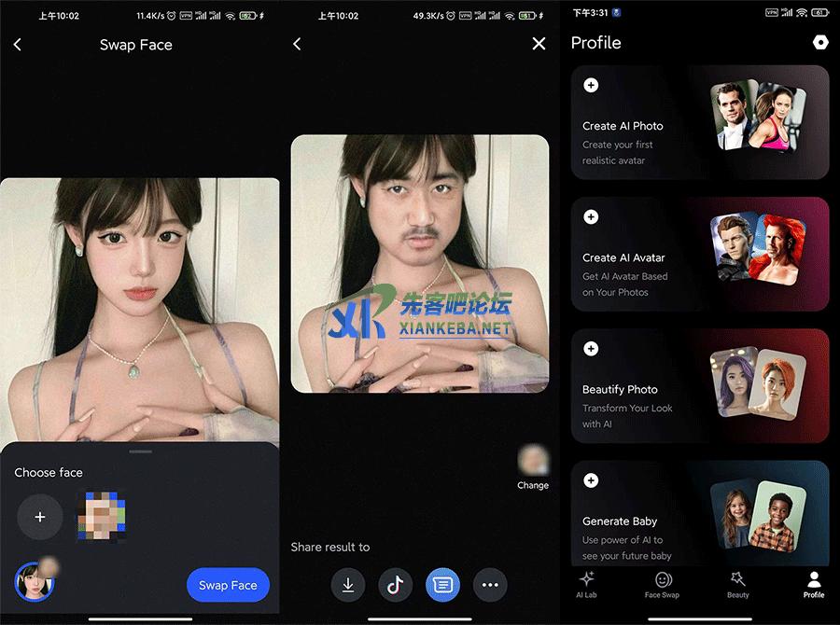Switch to the AI Lab tab

[586, 584]
